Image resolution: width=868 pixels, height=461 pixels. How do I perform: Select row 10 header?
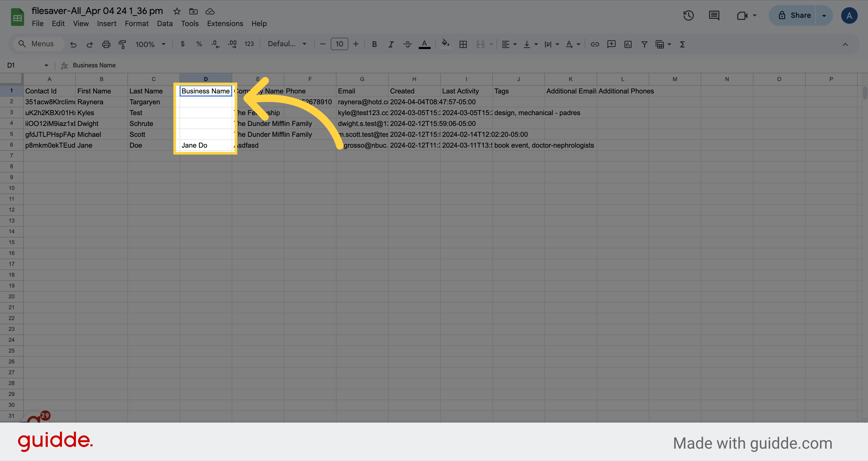click(11, 188)
